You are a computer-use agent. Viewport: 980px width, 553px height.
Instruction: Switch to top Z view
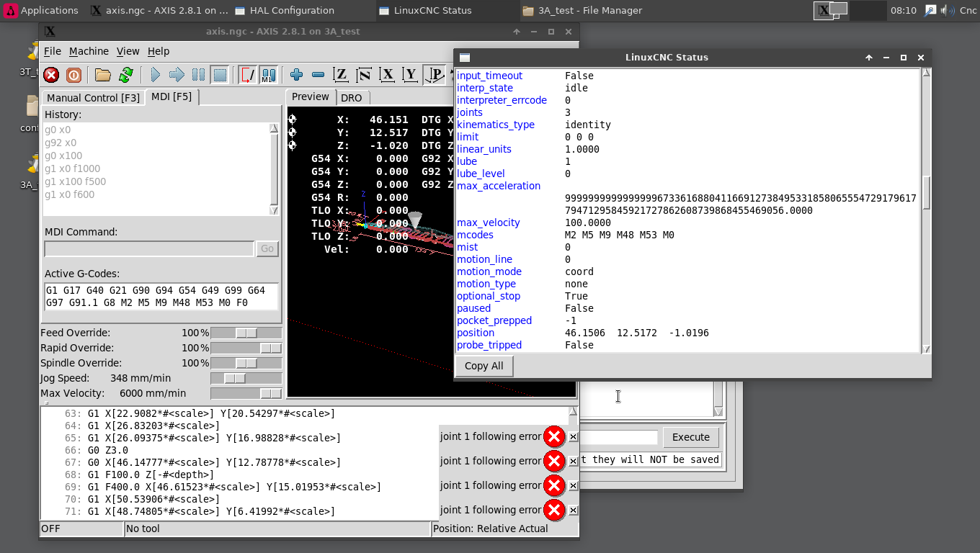(x=342, y=75)
